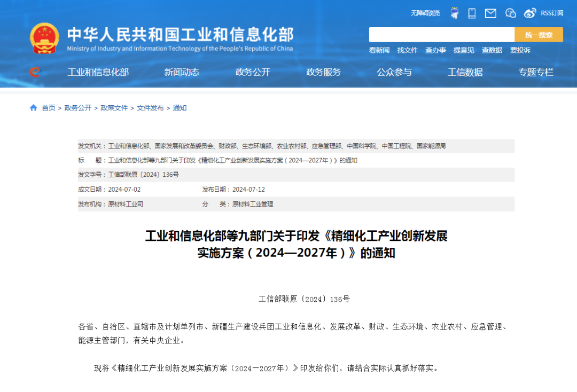Select the 查办事 search shortcut
577x392 pixels.
click(x=436, y=50)
